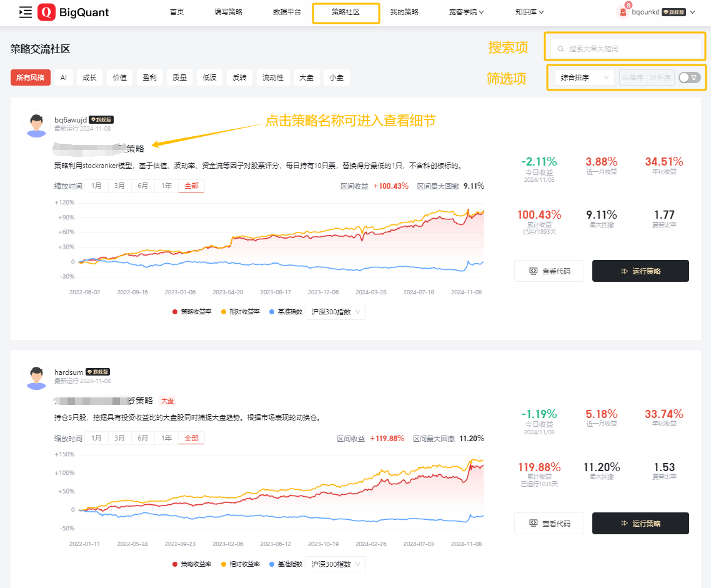Image resolution: width=711 pixels, height=588 pixels.
Task: Go to 首页 in top navigation
Action: [177, 12]
